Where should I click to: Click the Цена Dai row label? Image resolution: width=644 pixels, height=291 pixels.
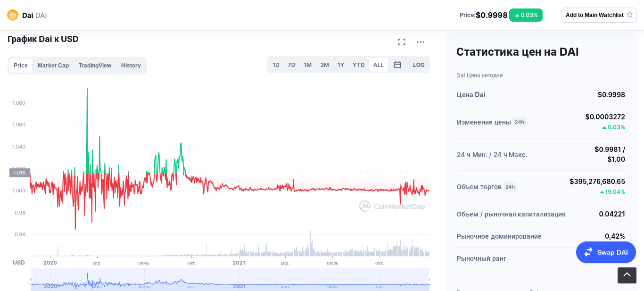pos(471,95)
